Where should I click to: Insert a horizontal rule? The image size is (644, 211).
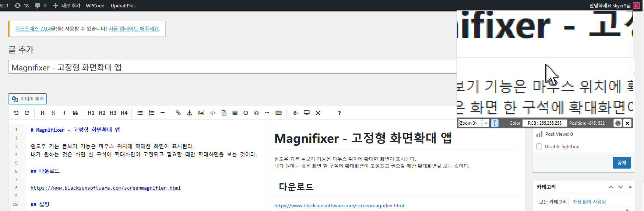point(162,113)
